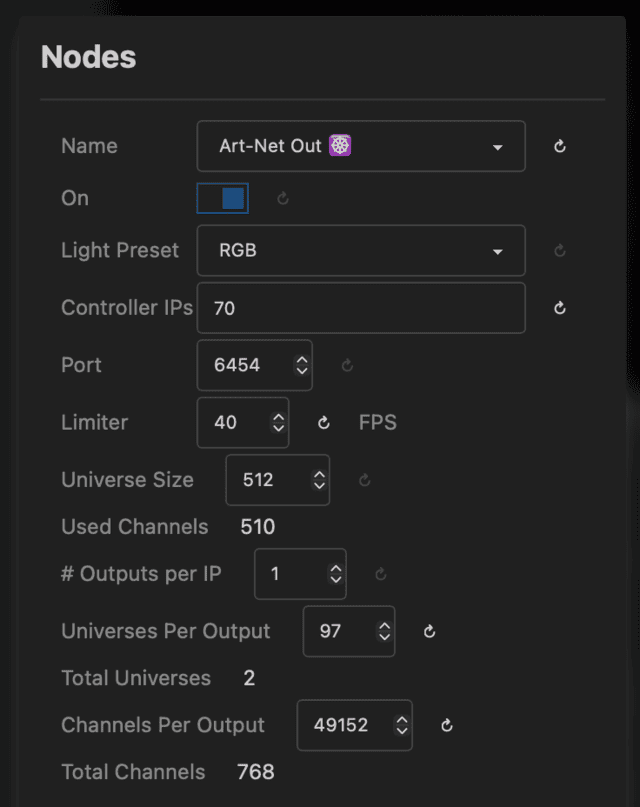Click the Controller IPs text field

[x=360, y=308]
